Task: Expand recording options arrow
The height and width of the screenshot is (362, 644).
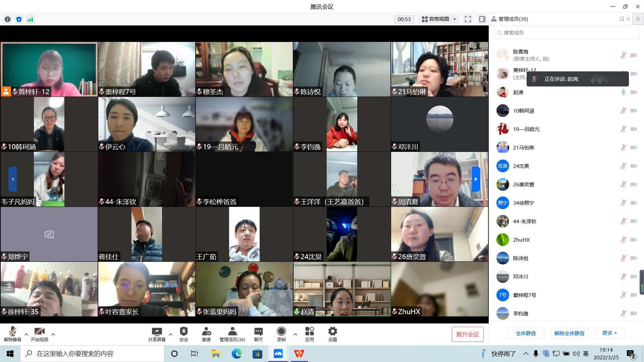Action: [x=295, y=334]
